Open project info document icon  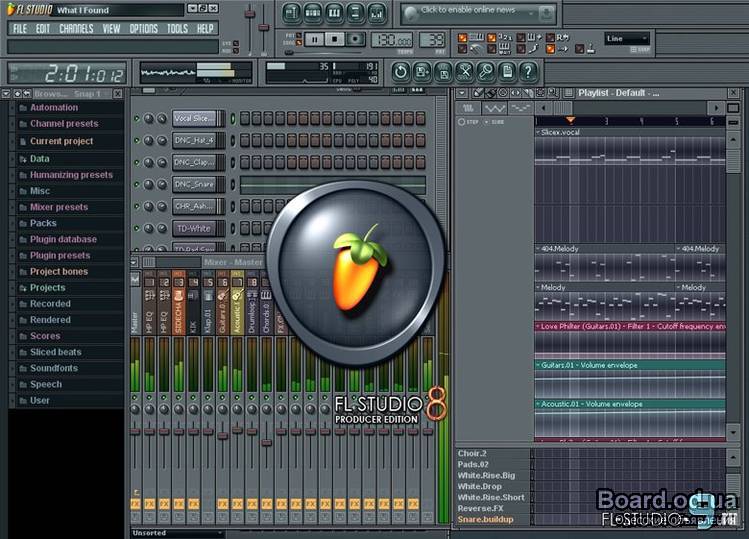click(507, 72)
